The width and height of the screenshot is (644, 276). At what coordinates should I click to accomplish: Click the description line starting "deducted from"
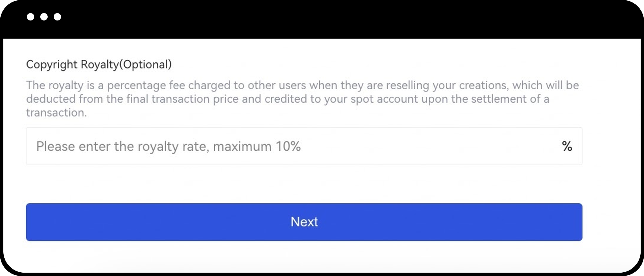click(287, 99)
